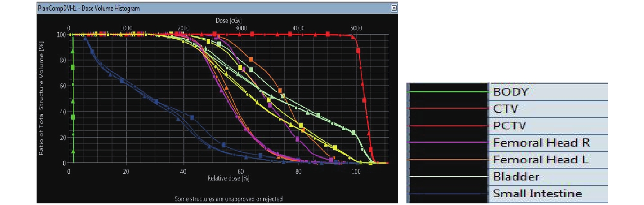Viewport: 644px width, 205px height.
Task: Select the BODY entry in the legend
Action: [511, 92]
